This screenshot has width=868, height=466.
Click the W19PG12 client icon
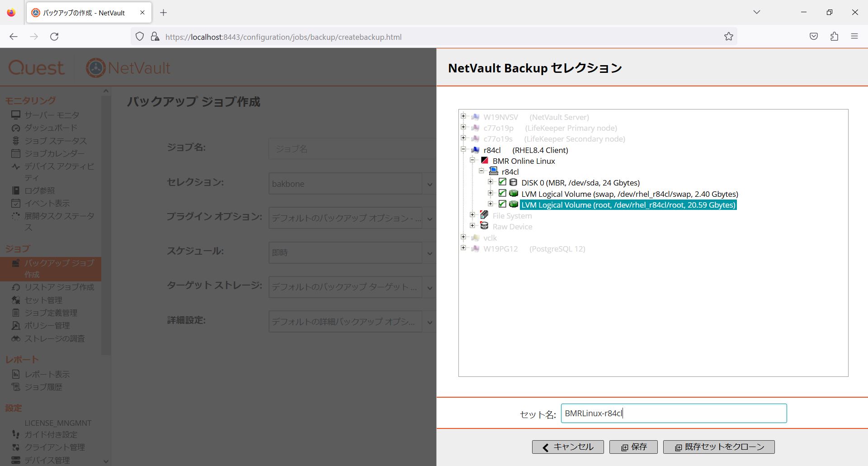pos(475,248)
